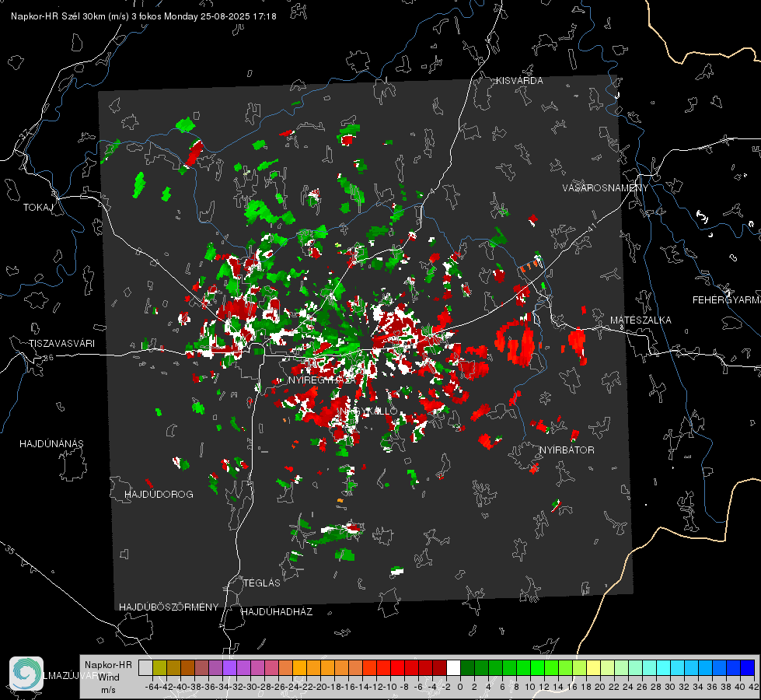Click the MÁTÉSZALKA town label
The height and width of the screenshot is (700, 761).
(x=641, y=320)
